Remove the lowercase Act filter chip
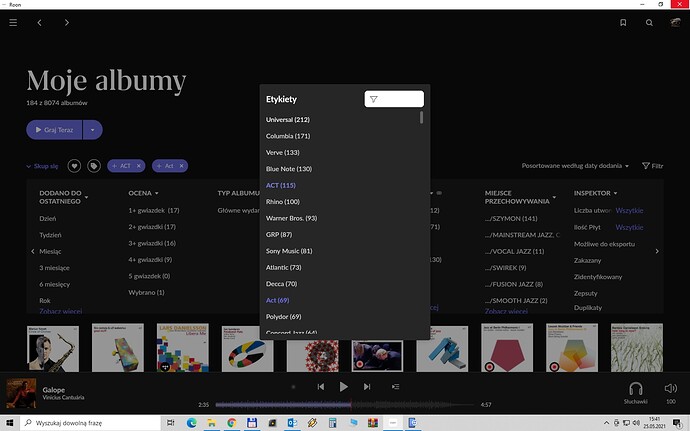The image size is (690, 431). (x=181, y=166)
